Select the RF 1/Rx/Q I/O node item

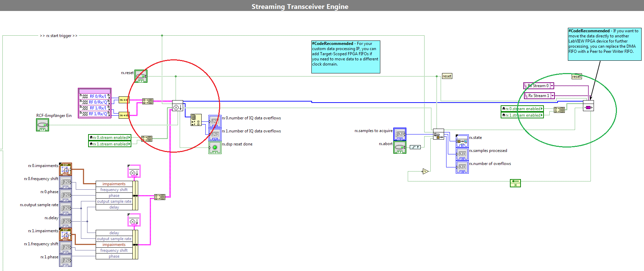98,114
